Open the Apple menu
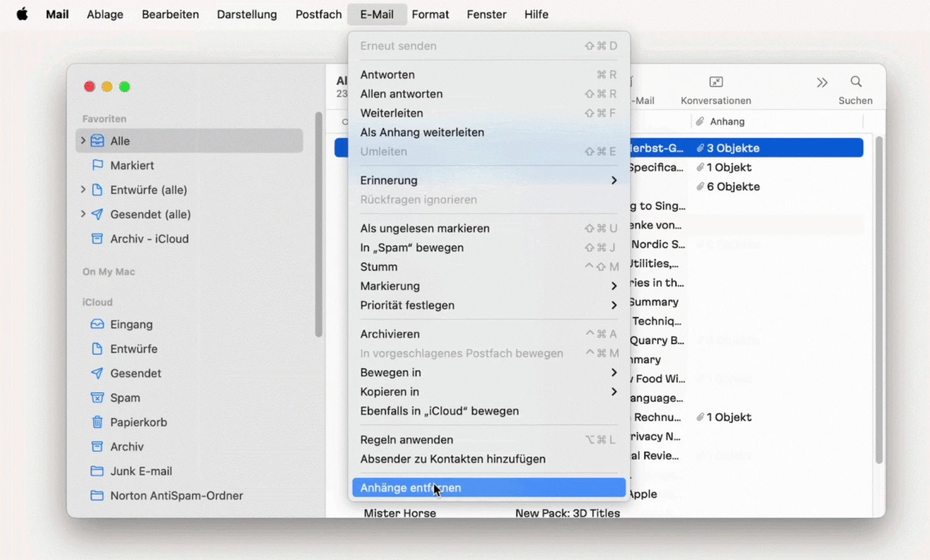This screenshot has width=930, height=560. click(x=22, y=14)
